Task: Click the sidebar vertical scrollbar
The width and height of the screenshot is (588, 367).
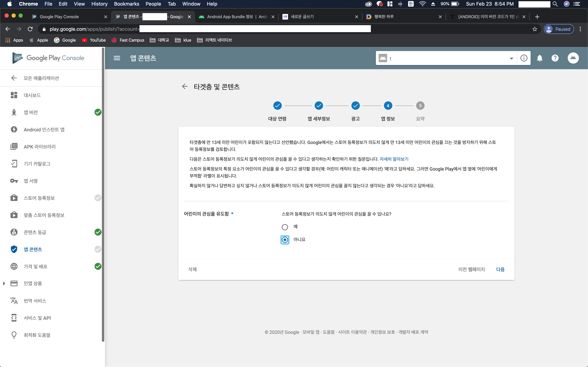Action: pyautogui.click(x=103, y=194)
